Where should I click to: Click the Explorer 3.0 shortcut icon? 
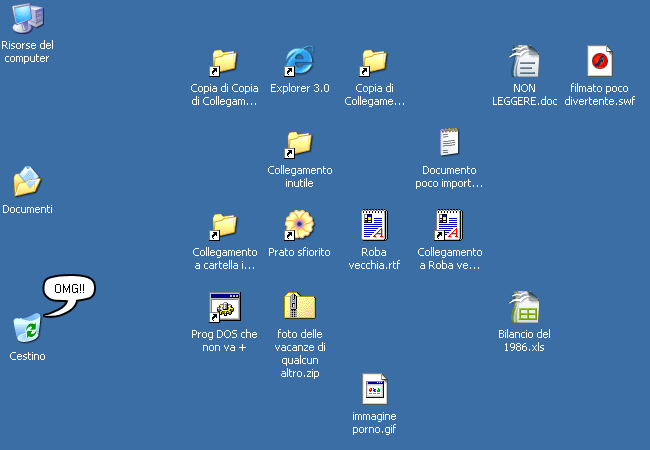tap(299, 61)
